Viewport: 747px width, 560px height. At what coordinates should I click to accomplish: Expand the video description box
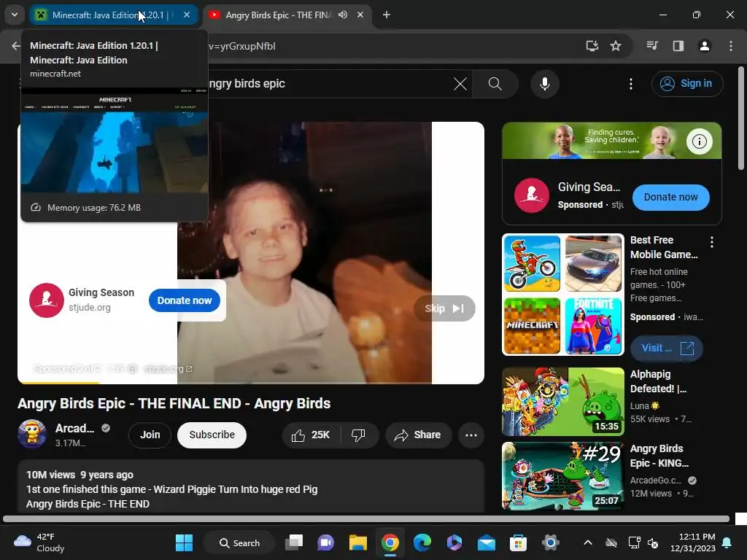pos(251,486)
